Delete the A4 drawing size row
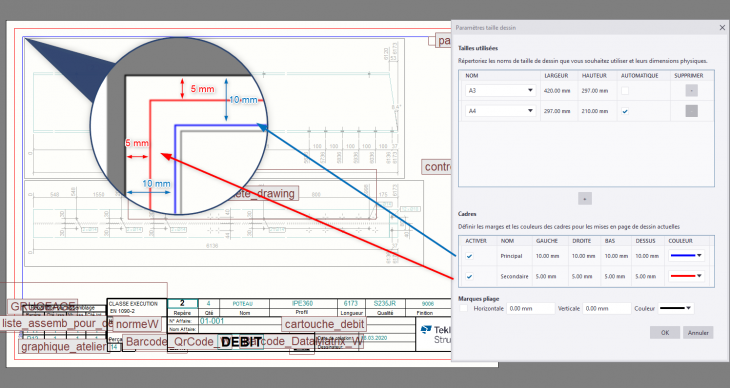This screenshot has height=388, width=730. coord(691,111)
